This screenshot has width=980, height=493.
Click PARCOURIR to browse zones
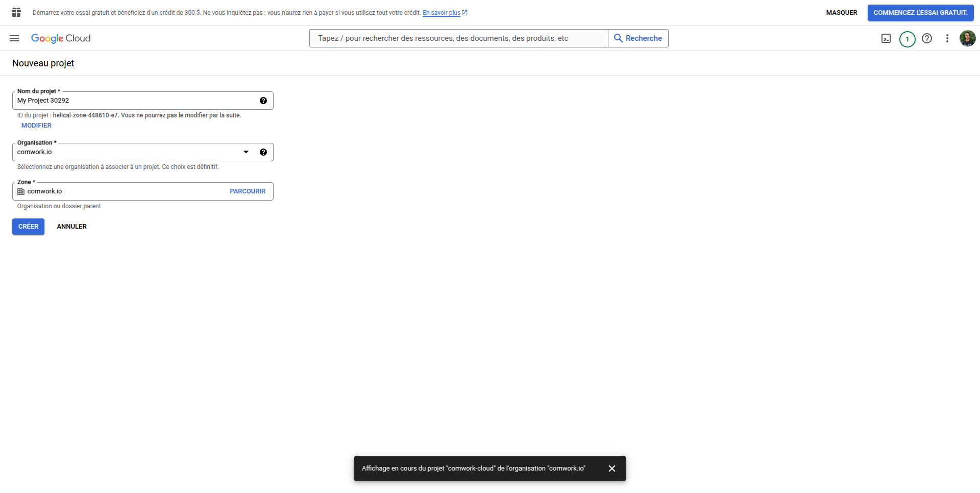click(x=248, y=191)
